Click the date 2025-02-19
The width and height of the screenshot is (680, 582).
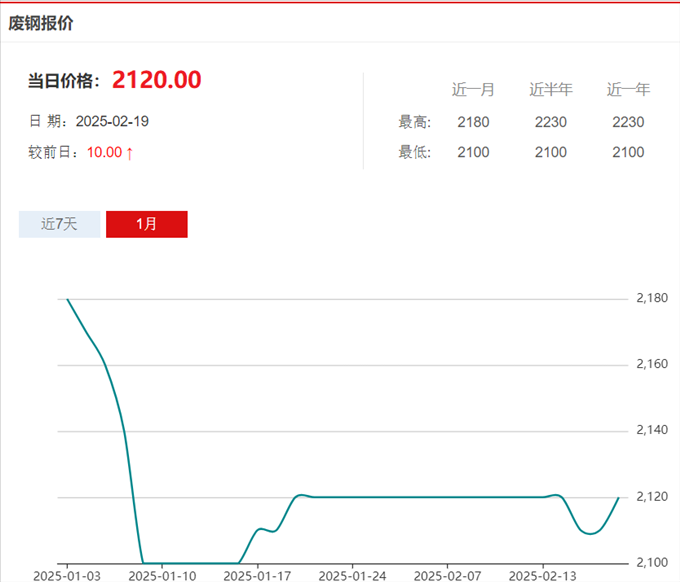click(112, 121)
